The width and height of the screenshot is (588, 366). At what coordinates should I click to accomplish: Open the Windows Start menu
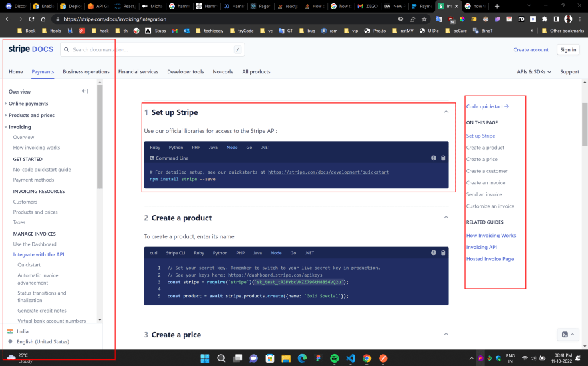(x=204, y=358)
